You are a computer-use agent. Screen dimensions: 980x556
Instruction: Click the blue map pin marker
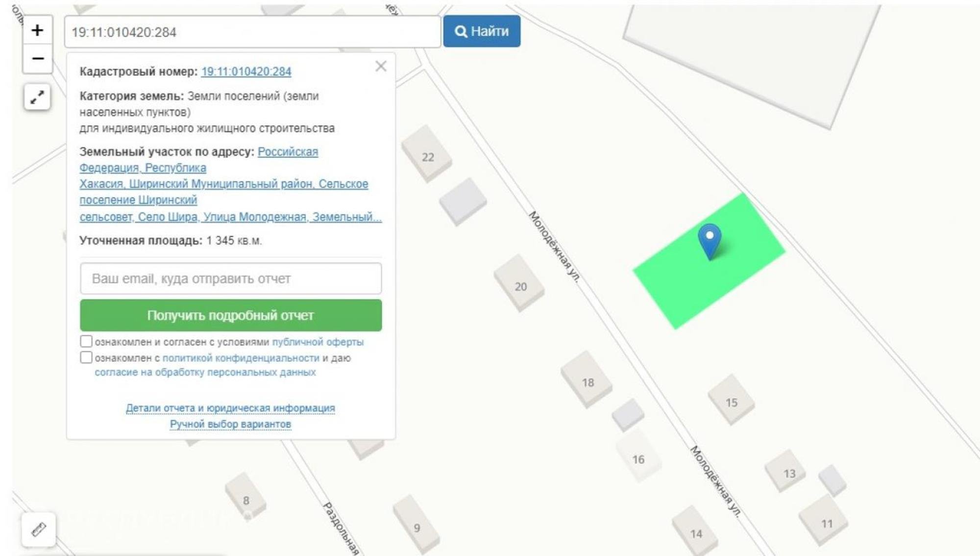click(x=709, y=239)
